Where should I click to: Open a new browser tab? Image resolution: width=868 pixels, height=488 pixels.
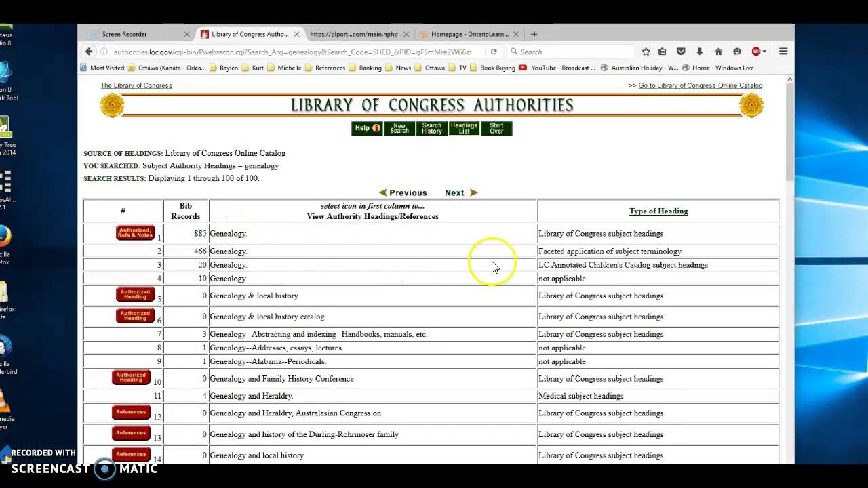[x=534, y=34]
